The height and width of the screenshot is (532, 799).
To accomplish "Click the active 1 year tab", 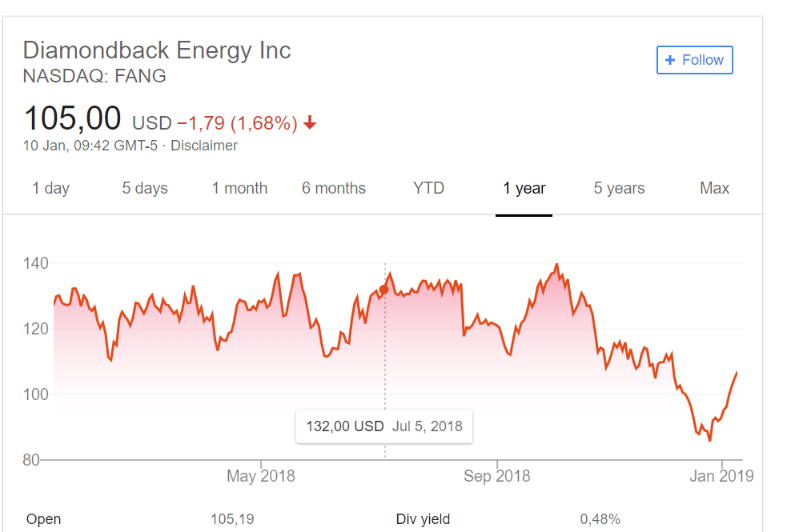I will [x=524, y=188].
